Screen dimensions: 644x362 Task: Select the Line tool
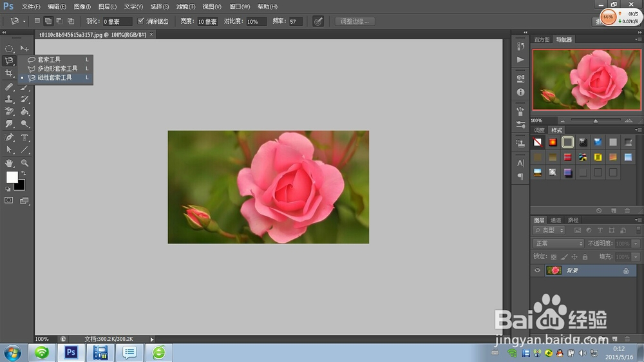coord(24,150)
